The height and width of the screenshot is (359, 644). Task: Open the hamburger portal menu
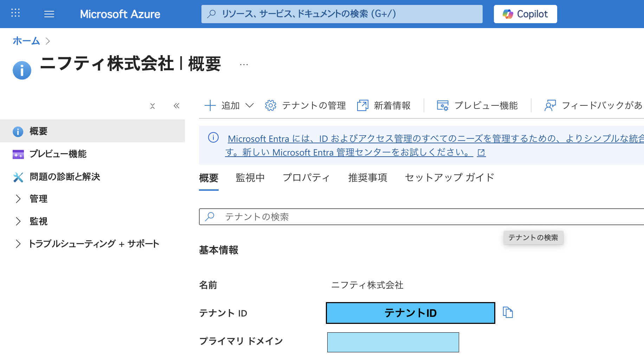coord(49,14)
